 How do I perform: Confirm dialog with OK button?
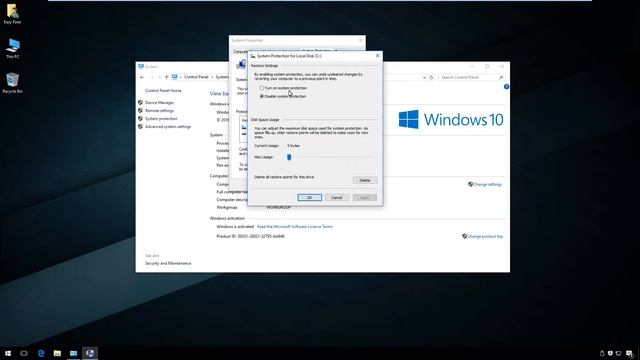coord(309,198)
